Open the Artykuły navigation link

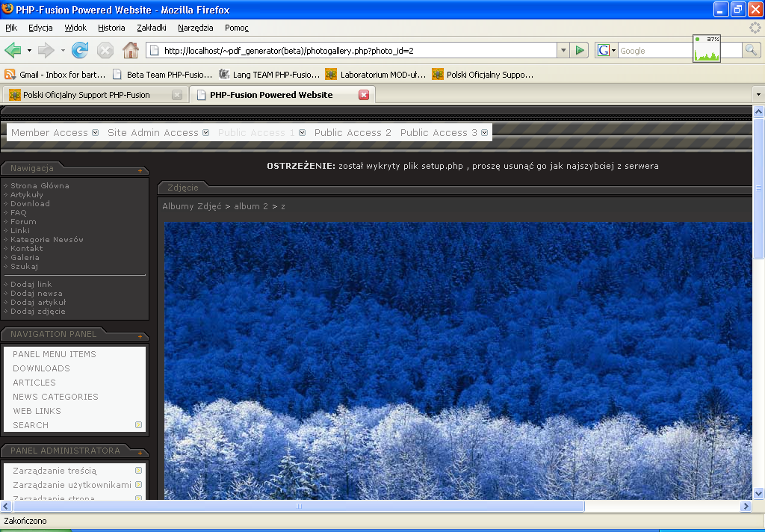(27, 195)
